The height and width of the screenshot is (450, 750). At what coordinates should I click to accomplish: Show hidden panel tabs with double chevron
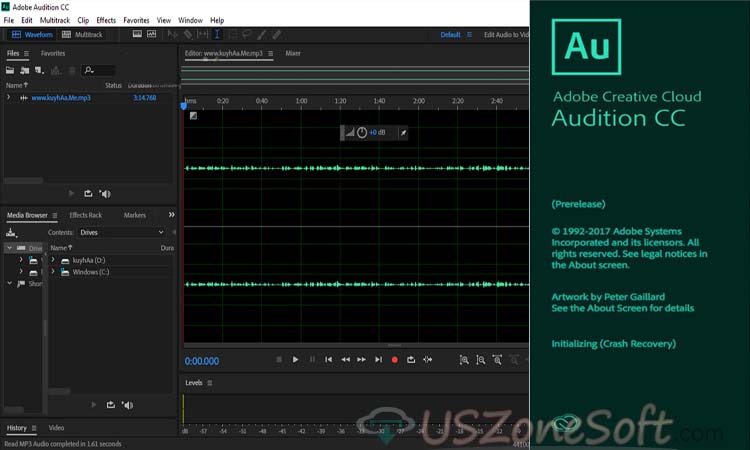[x=171, y=215]
